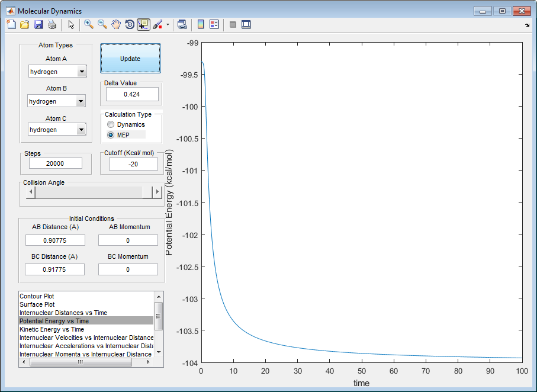Select the MEP radio button
Screen dimensions: 537x392
111,135
